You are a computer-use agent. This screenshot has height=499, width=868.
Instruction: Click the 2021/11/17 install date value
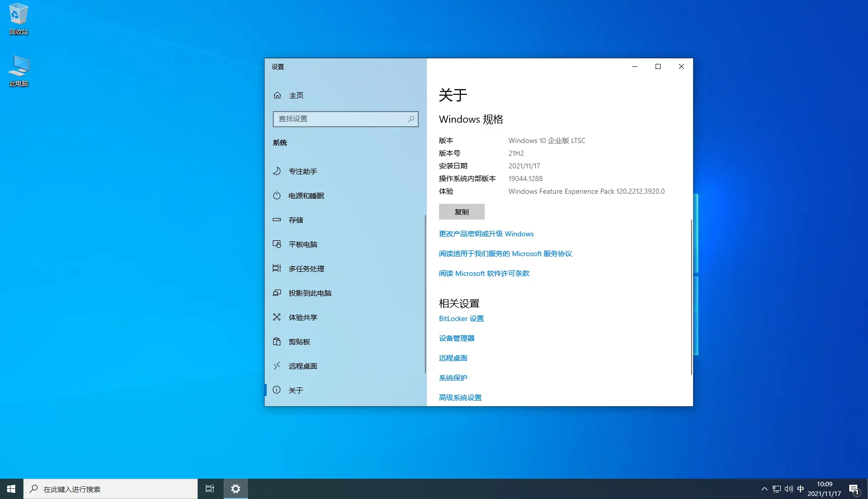click(524, 166)
